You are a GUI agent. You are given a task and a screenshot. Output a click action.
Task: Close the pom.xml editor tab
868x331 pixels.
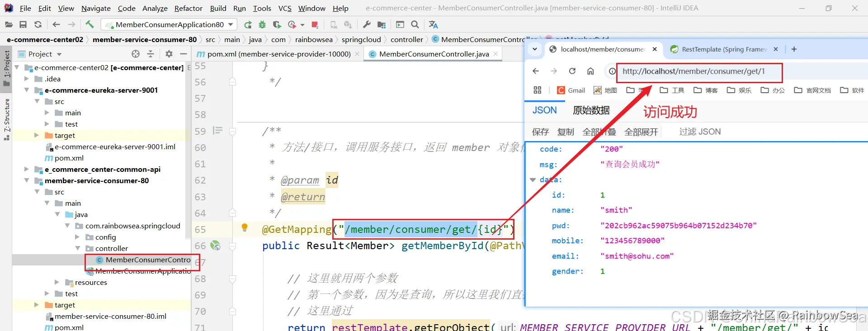[357, 54]
